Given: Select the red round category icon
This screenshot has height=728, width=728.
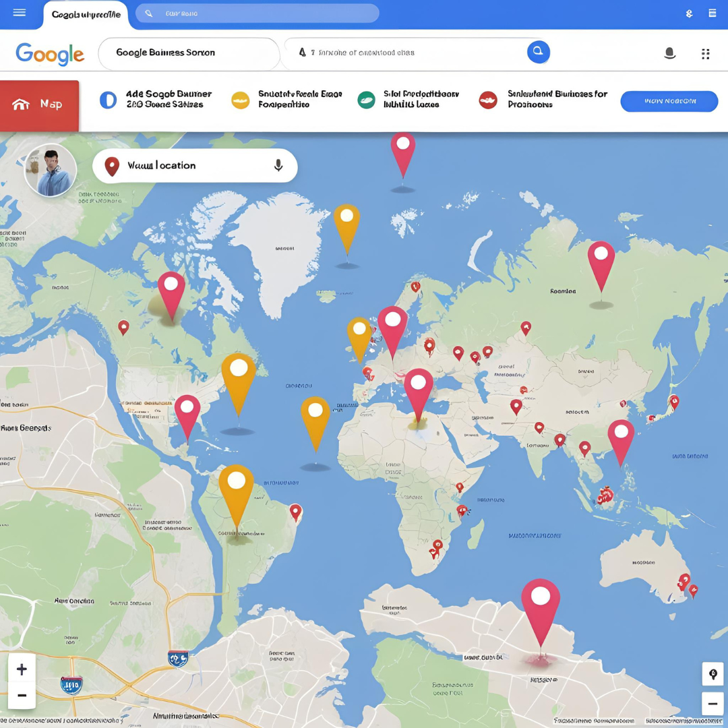Looking at the screenshot, I should (x=488, y=100).
